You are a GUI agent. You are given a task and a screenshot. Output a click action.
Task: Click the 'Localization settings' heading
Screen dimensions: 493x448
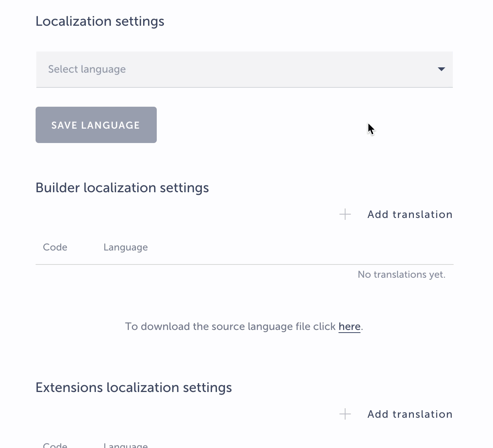(x=100, y=21)
